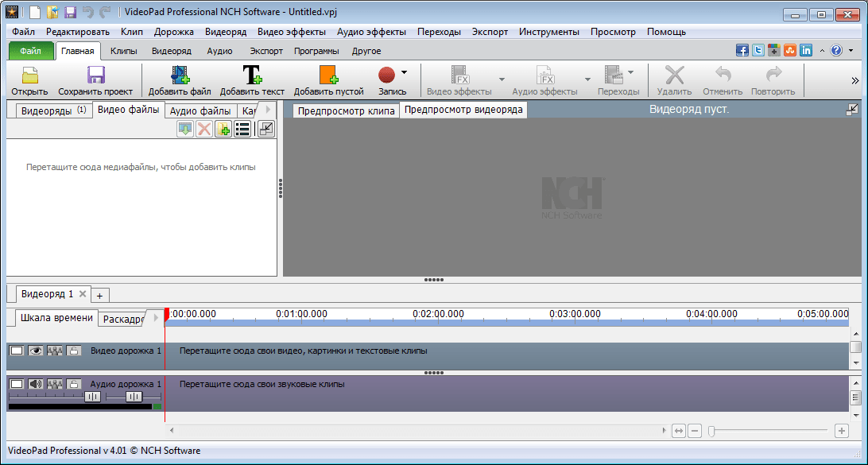
Task: Open the Запись dropdown arrow
Action: pyautogui.click(x=404, y=72)
